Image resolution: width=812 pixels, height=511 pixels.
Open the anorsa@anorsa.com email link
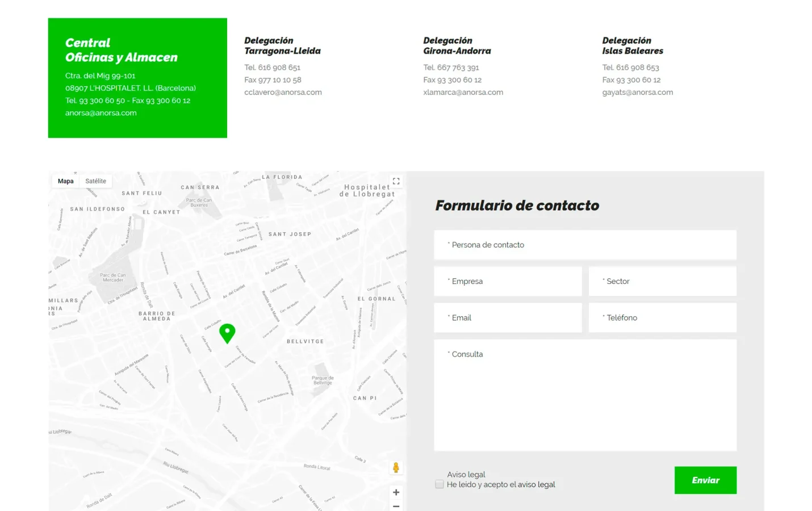[x=101, y=113]
